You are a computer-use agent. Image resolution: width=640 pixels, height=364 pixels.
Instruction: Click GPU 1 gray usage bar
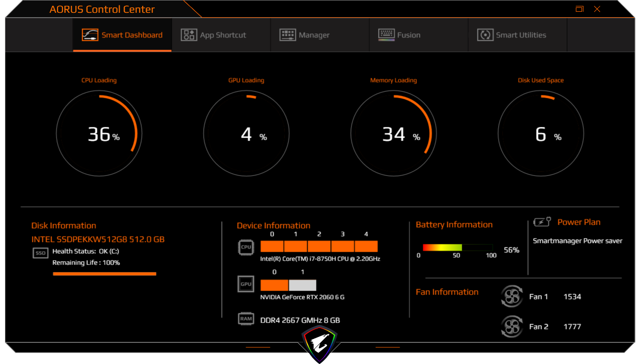coord(302,285)
